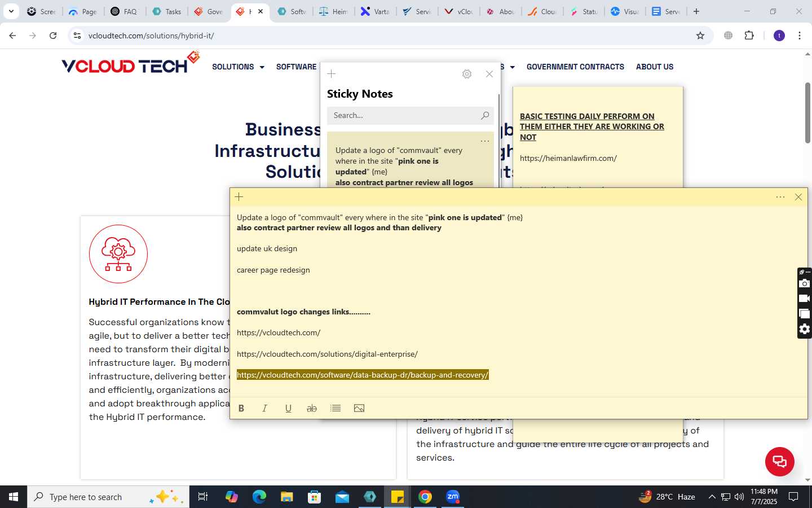
Task: Click the camera screenshot icon in side toolbar
Action: pyautogui.click(x=805, y=283)
